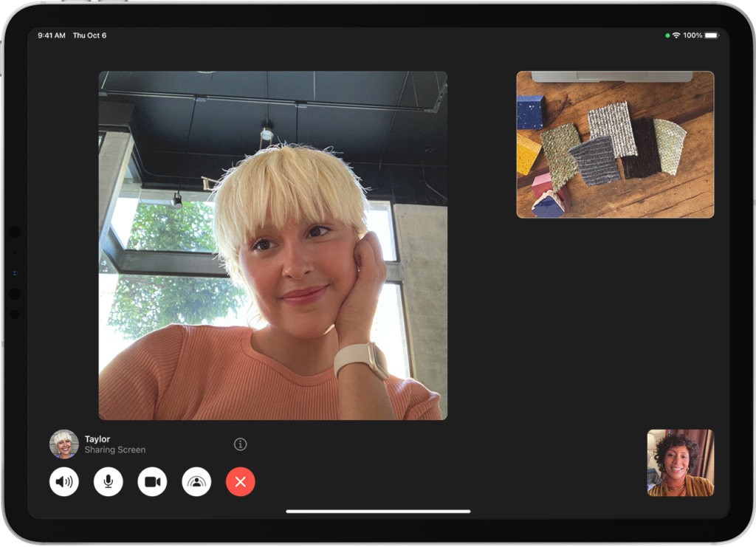Select Taylor's main video tile
This screenshot has height=547, width=756.
(272, 245)
